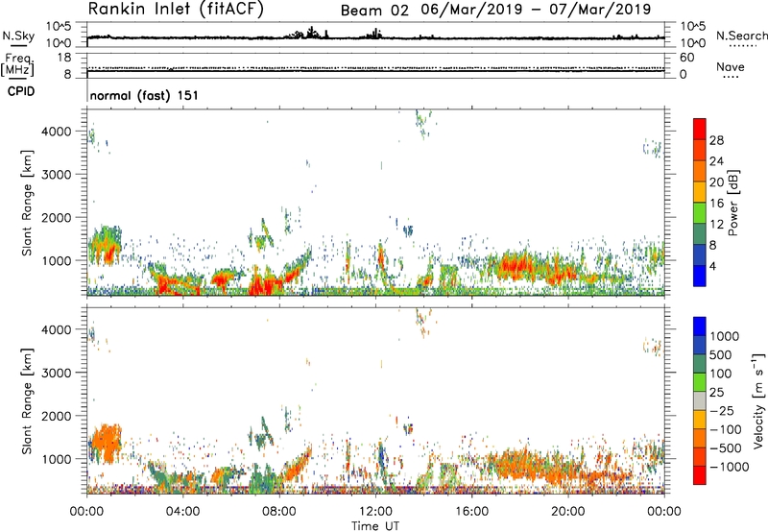Click the '60' Nave axis tick
This screenshot has width=768, height=532.
point(686,58)
